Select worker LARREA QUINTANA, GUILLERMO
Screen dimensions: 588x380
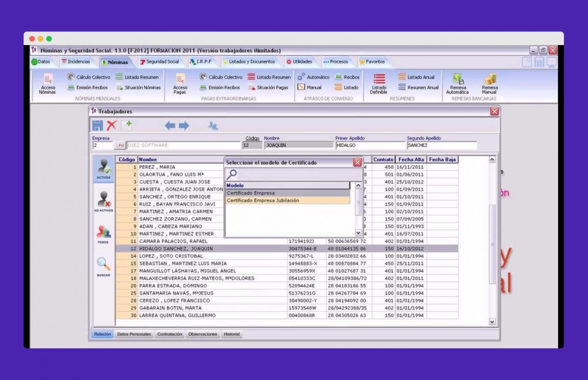pos(287,315)
